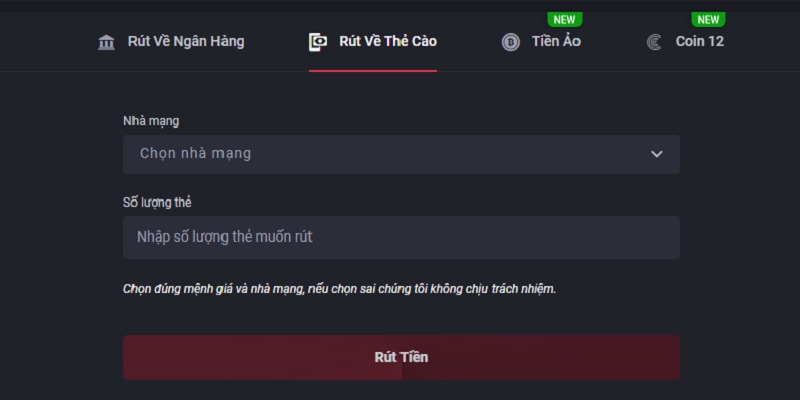800x400 pixels.
Task: Click the scratch card icon
Action: [x=318, y=42]
